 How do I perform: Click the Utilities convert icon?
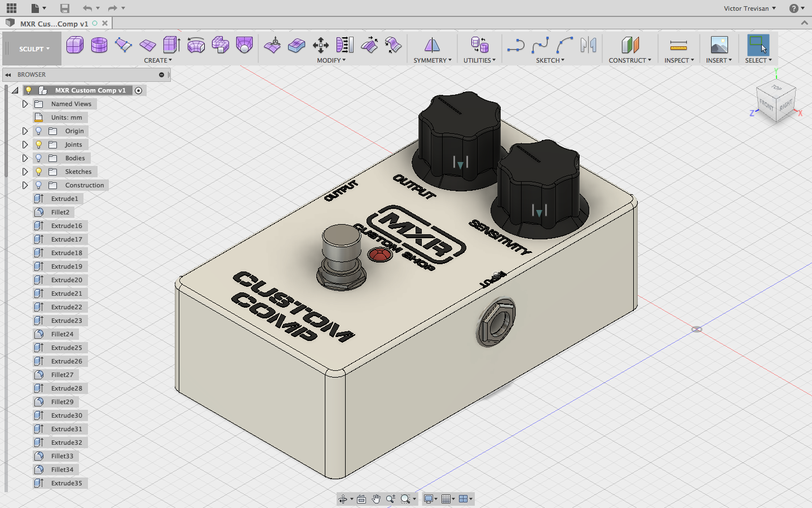pos(479,45)
